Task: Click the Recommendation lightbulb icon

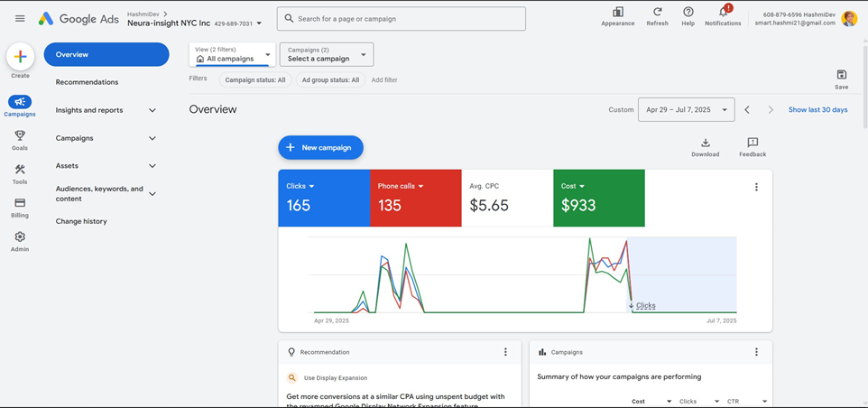Action: 291,352
